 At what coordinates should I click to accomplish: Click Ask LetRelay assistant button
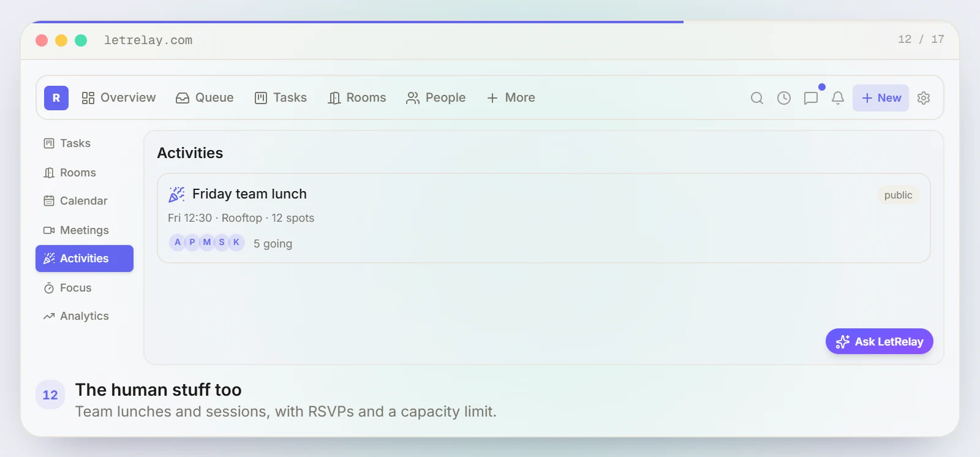(x=880, y=341)
